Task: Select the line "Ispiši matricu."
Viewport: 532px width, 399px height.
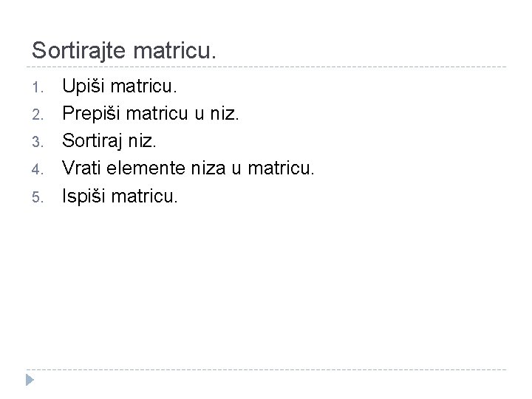Action: pos(120,197)
